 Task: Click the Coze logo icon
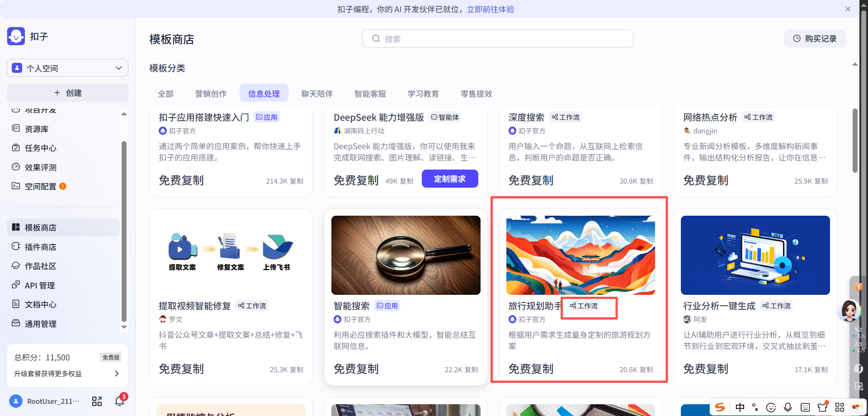[x=16, y=36]
